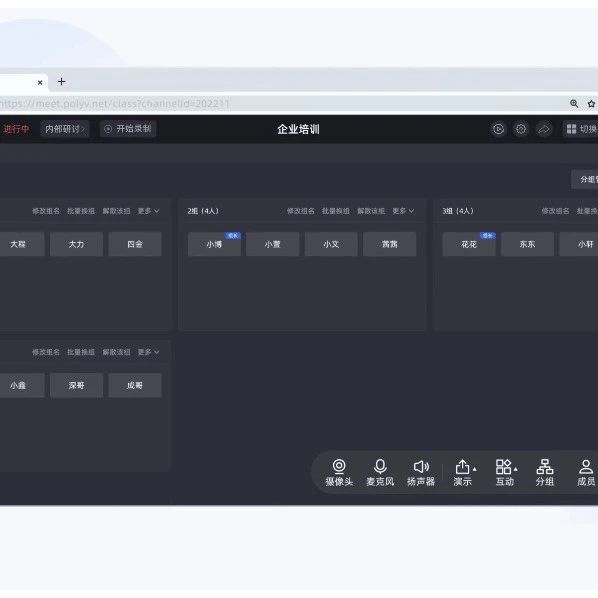Select the member card right of 大力
598x598 pixels.
[x=135, y=244]
